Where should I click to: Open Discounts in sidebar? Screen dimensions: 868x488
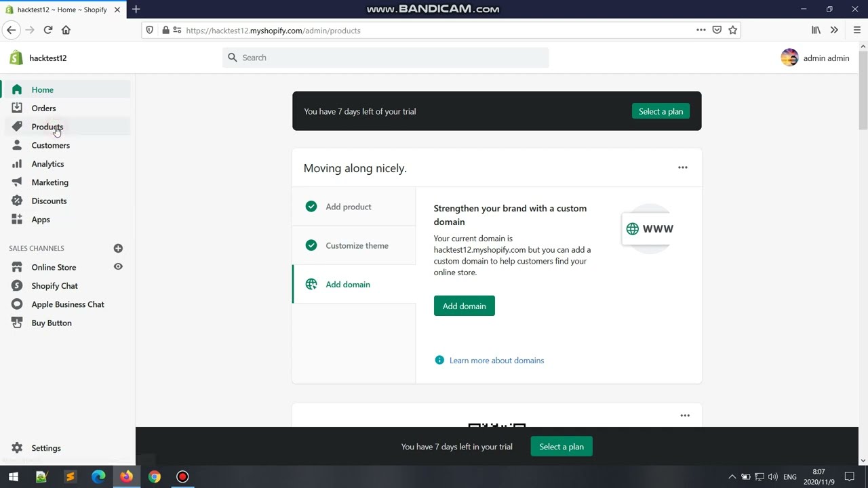[49, 201]
